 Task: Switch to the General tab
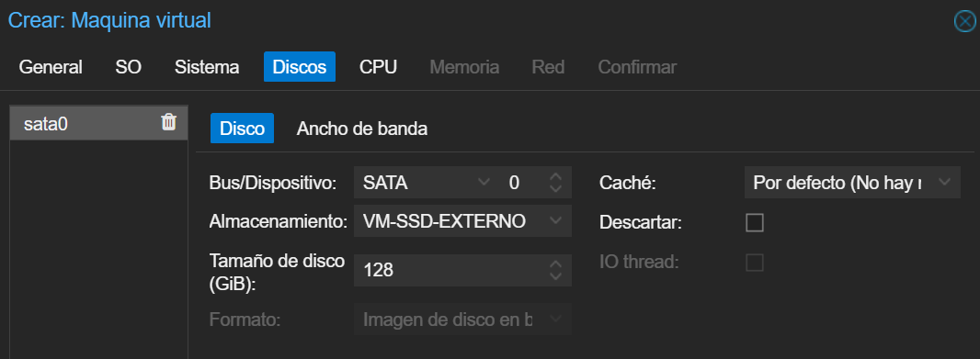pos(51,67)
